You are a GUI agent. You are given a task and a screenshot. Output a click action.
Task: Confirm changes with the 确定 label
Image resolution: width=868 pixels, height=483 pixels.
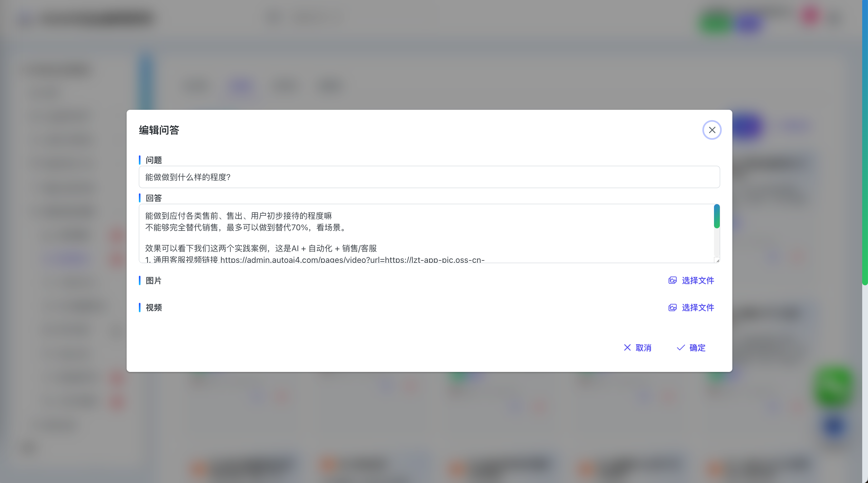[697, 347]
